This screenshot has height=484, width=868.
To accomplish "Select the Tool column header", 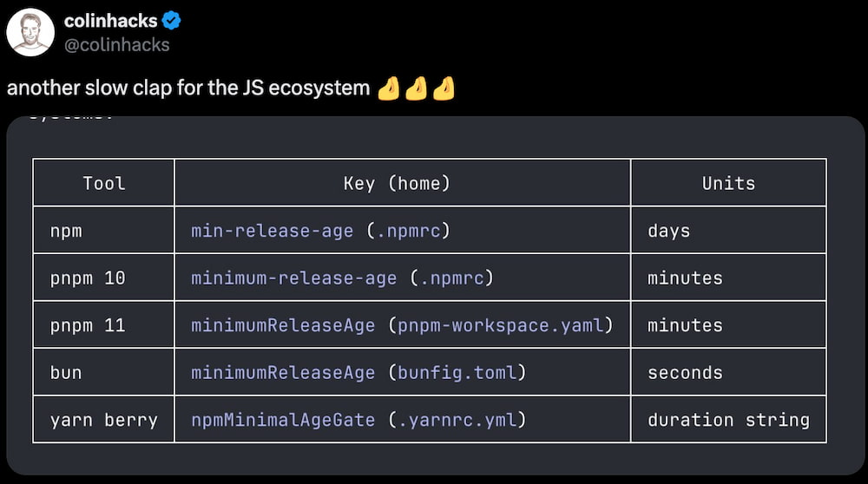I will click(104, 183).
